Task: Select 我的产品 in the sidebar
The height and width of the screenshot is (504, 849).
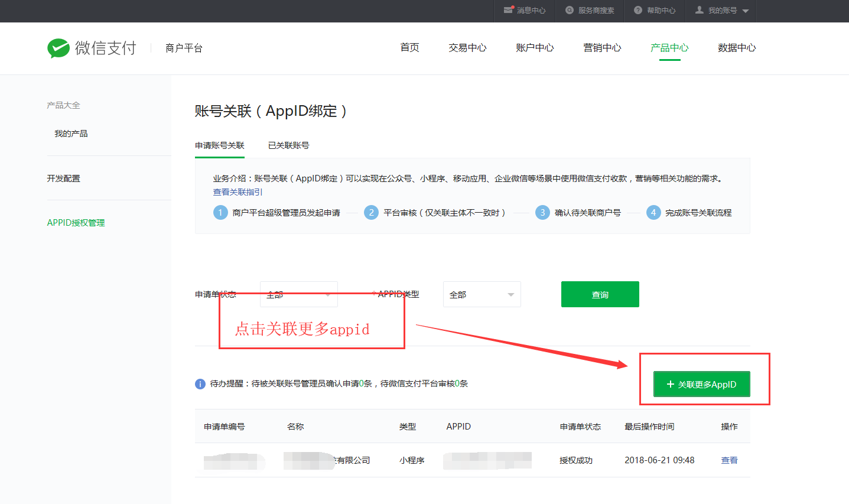Action: 71,134
